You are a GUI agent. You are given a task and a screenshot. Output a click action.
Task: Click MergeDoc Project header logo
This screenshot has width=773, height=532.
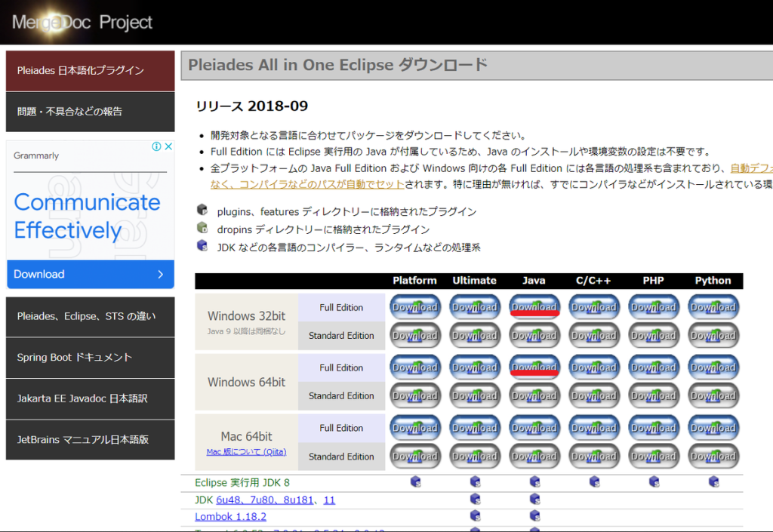coord(82,23)
